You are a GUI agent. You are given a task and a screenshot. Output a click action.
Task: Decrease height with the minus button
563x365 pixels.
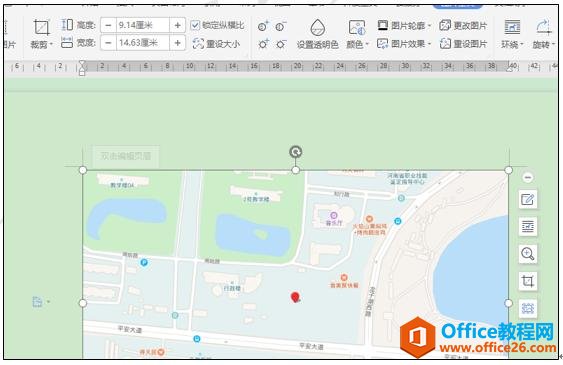(108, 25)
